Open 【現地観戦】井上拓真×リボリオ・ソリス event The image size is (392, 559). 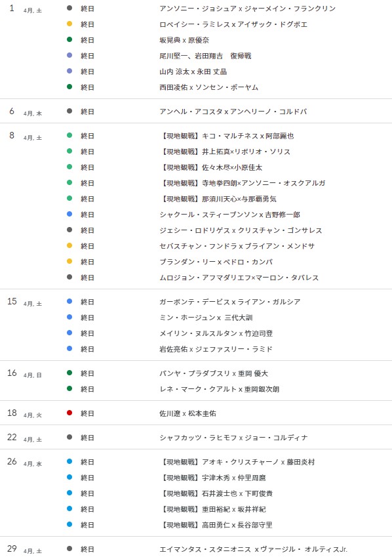pos(225,152)
